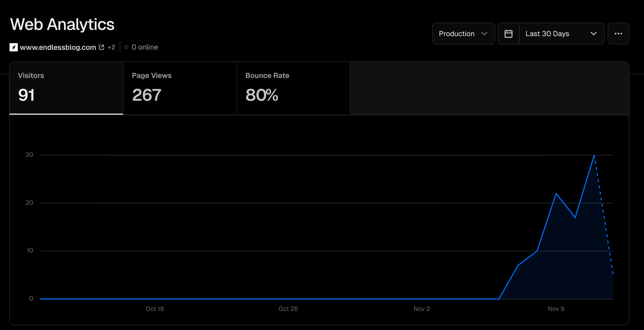The height and width of the screenshot is (330, 644).
Task: Switch to the Bounce Rate tab
Action: [x=293, y=88]
